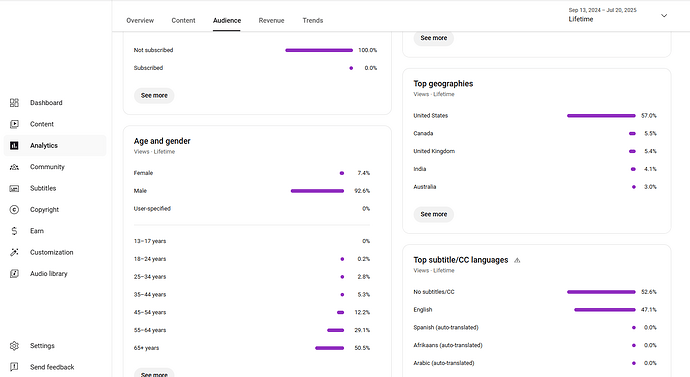Screen dimensions: 690x377
Task: Click the 65+ years row
Action: pyautogui.click(x=252, y=348)
